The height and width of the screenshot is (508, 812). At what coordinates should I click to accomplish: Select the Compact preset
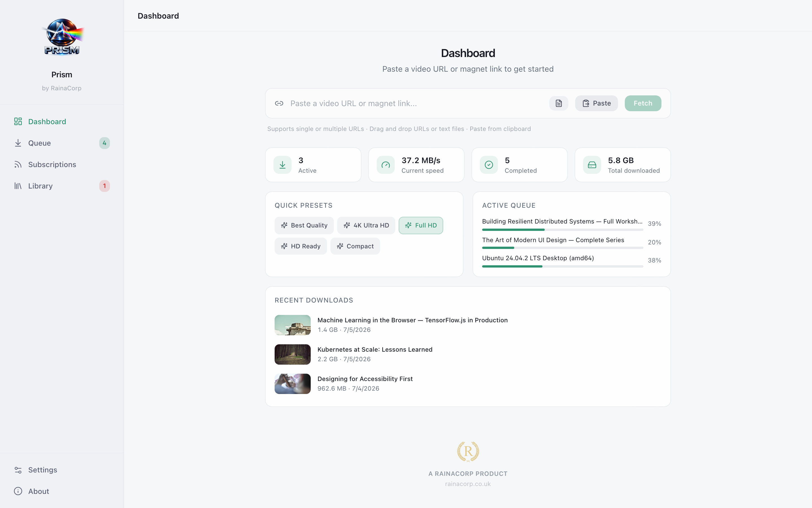(x=355, y=246)
